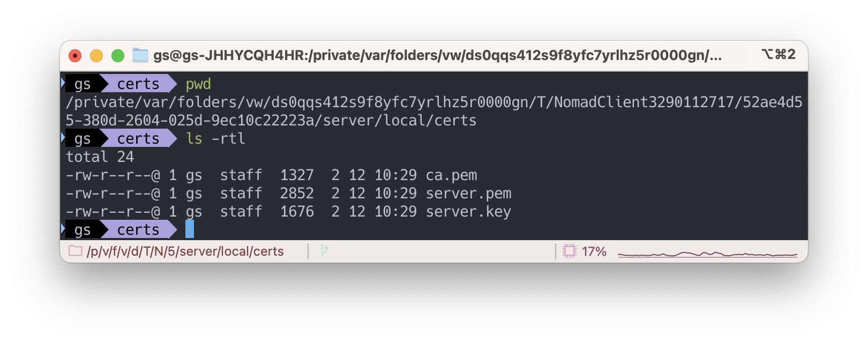Click the green zoom window button
The height and width of the screenshot is (342, 868).
(118, 56)
